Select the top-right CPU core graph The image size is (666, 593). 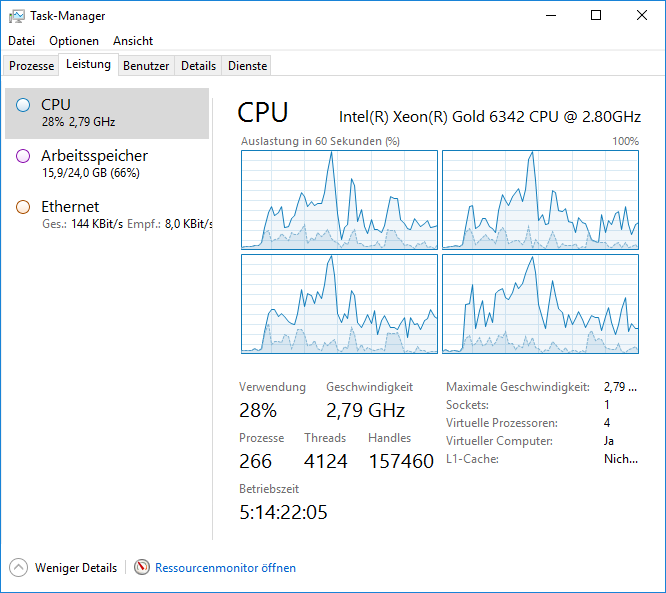(540, 200)
